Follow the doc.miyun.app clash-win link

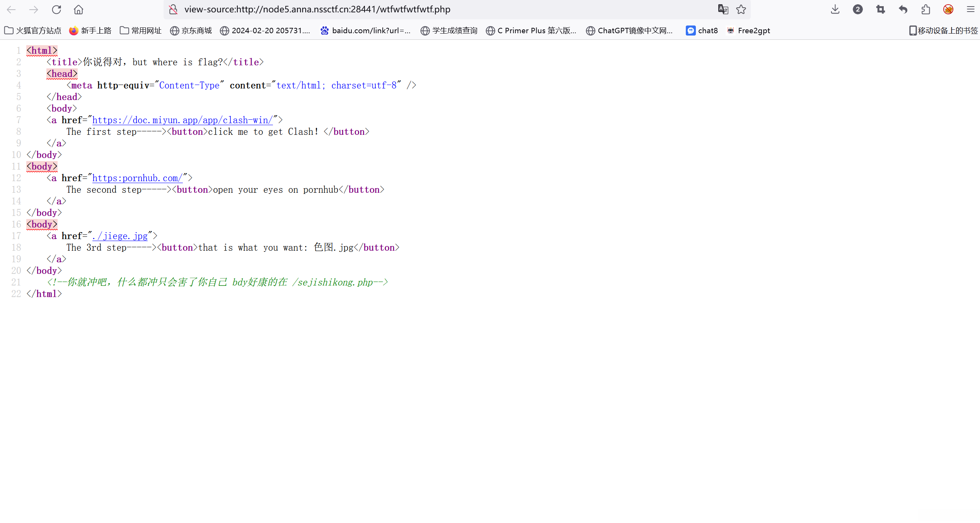[x=182, y=120]
